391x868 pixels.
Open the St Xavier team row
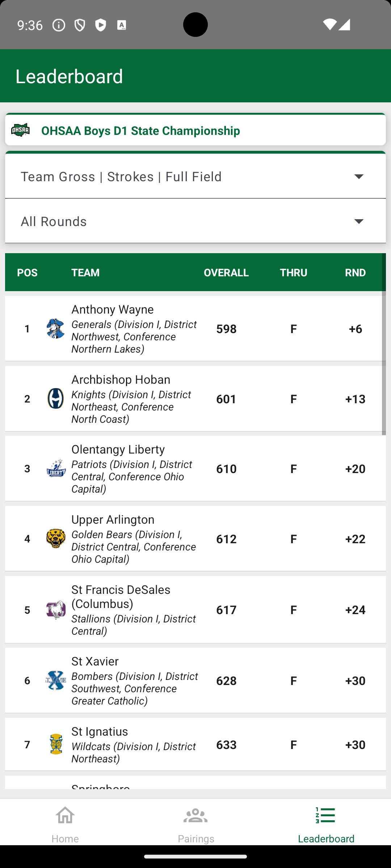[195, 680]
